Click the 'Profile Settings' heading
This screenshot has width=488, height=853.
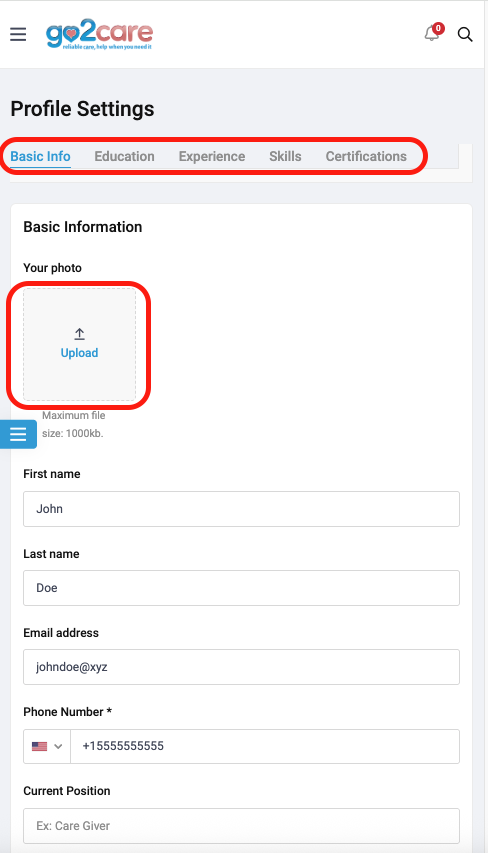tap(82, 109)
